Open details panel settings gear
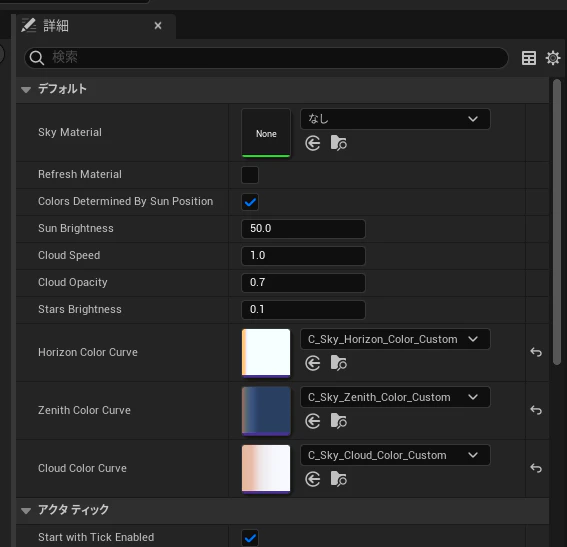Viewport: 567px width, 547px height. (x=553, y=58)
